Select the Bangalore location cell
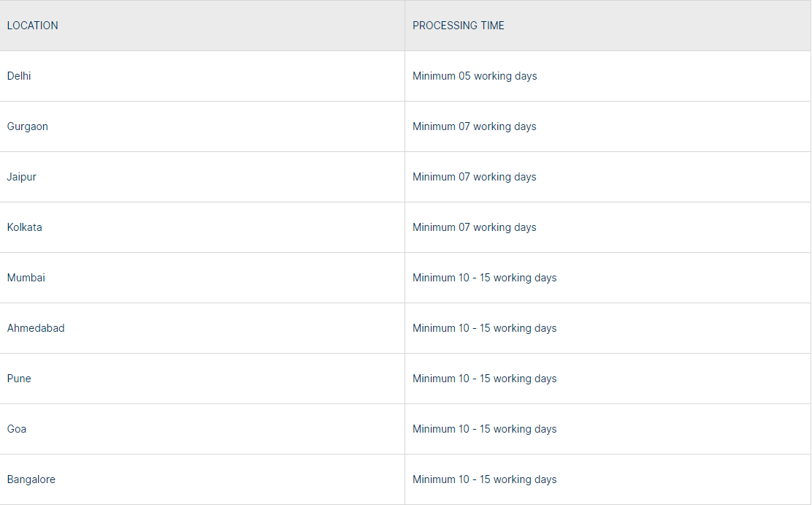 point(202,479)
